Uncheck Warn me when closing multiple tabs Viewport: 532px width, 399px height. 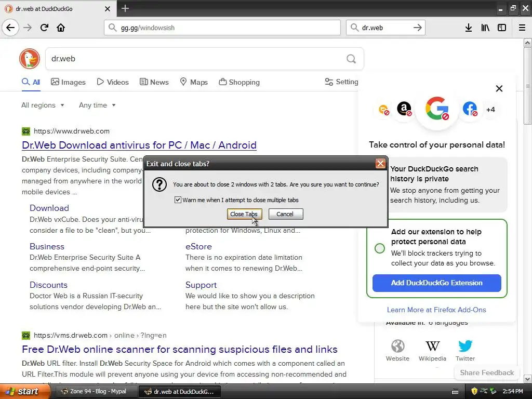tap(178, 200)
